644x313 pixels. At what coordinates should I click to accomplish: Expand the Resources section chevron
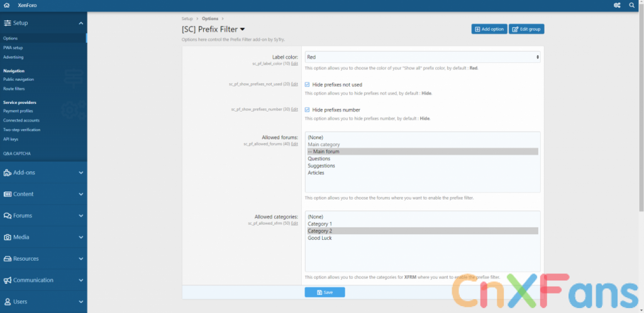tap(81, 259)
